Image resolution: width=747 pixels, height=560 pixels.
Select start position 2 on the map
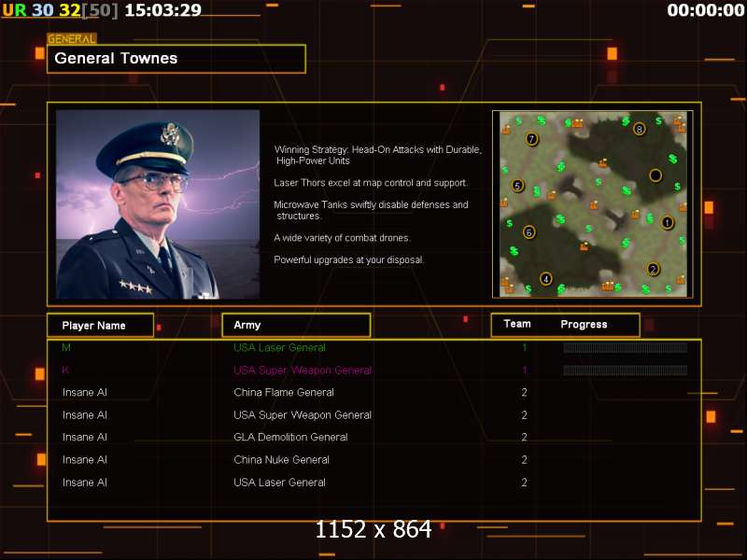(653, 270)
